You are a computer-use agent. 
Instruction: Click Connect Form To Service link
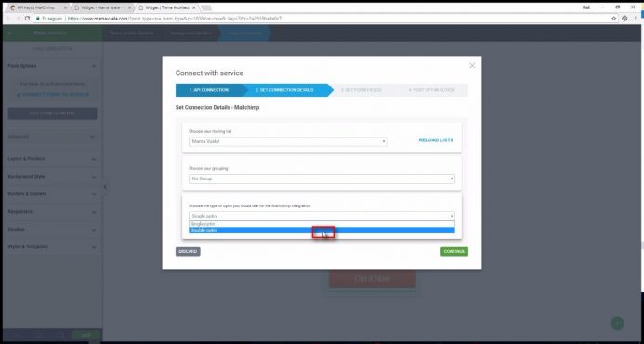[53, 95]
